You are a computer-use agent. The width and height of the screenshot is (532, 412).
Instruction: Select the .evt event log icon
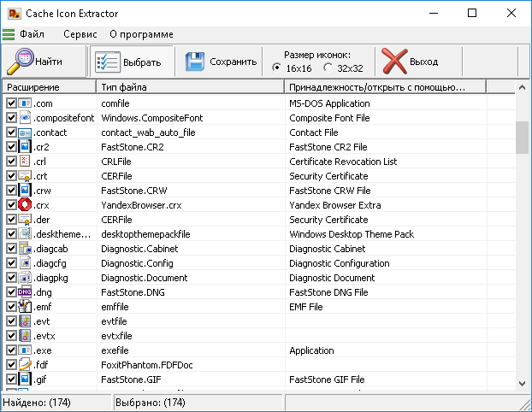pyautogui.click(x=25, y=321)
